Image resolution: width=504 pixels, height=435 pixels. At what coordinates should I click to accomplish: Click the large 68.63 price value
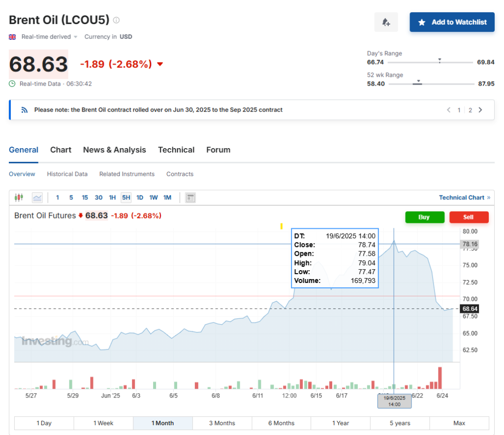[38, 64]
